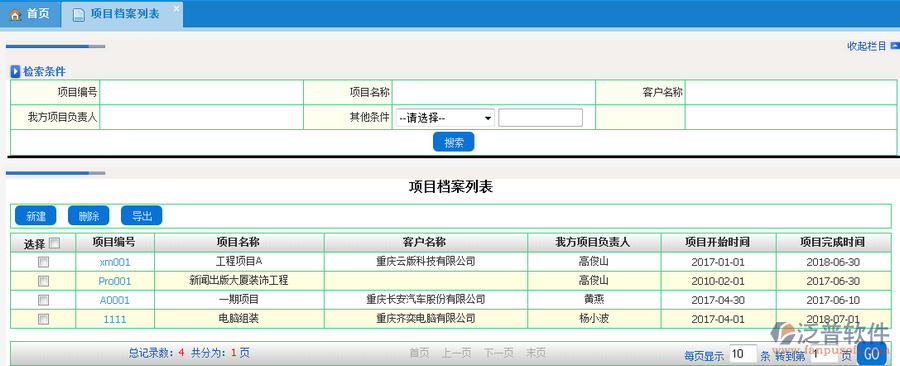Screen dimensions: 900x366
Task: Click the 收起栏目 collapse arrow icon
Action: [894, 45]
